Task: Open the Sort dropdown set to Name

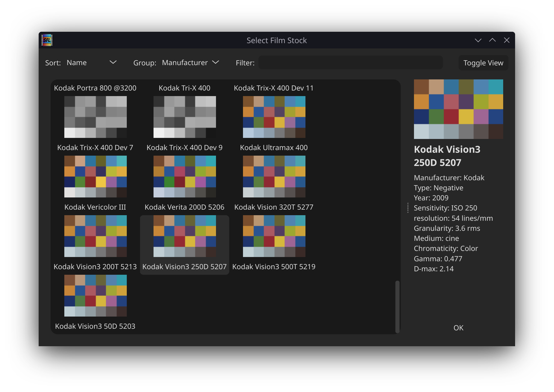Action: (91, 63)
